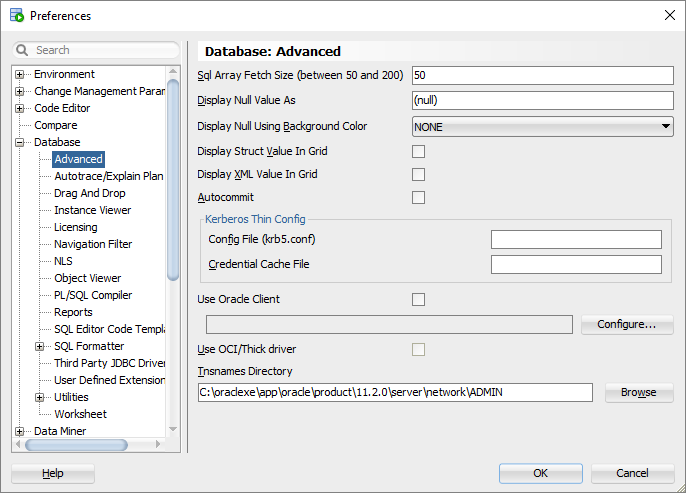The height and width of the screenshot is (493, 686).
Task: Toggle Display XML Value In Grid
Action: (418, 175)
